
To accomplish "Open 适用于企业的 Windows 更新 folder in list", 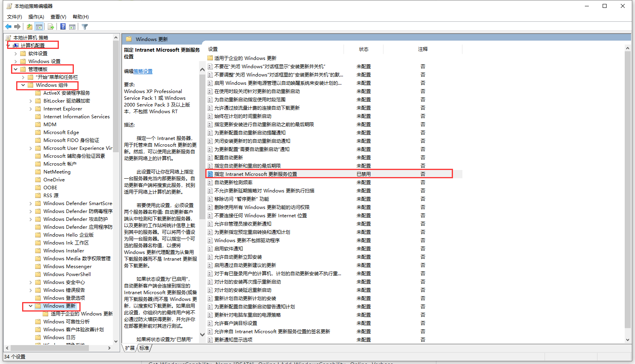I will click(245, 58).
